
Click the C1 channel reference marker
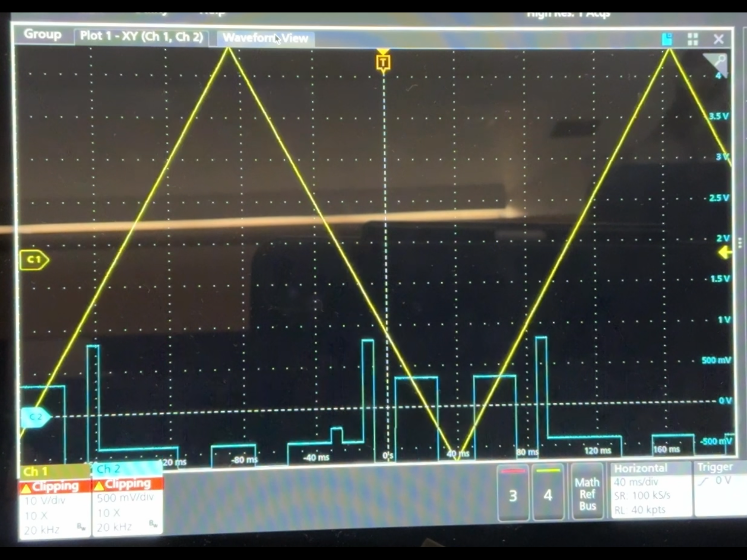35,260
